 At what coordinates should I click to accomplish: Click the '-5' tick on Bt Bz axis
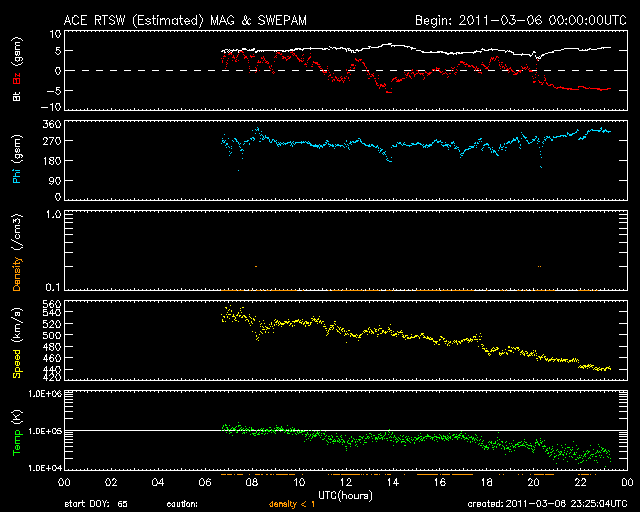(54, 91)
